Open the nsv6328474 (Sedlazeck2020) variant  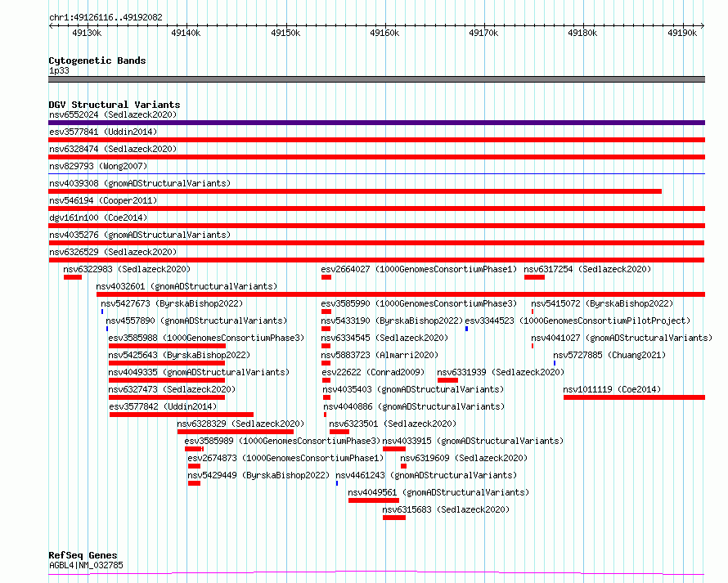[113, 149]
